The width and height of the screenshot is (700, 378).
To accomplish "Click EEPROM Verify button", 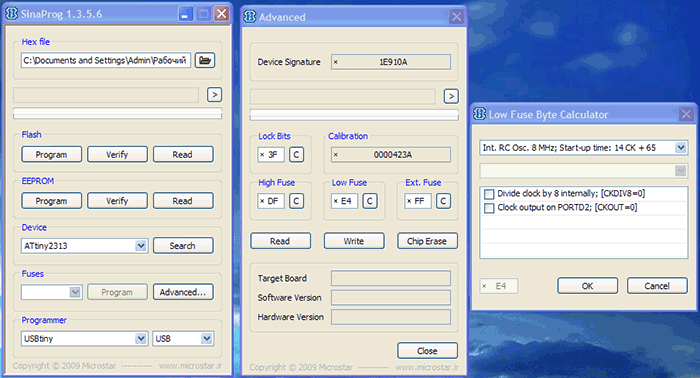I will (117, 201).
